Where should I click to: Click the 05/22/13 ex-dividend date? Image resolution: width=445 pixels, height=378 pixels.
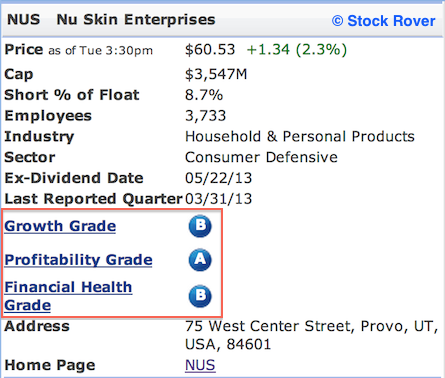coord(218,178)
